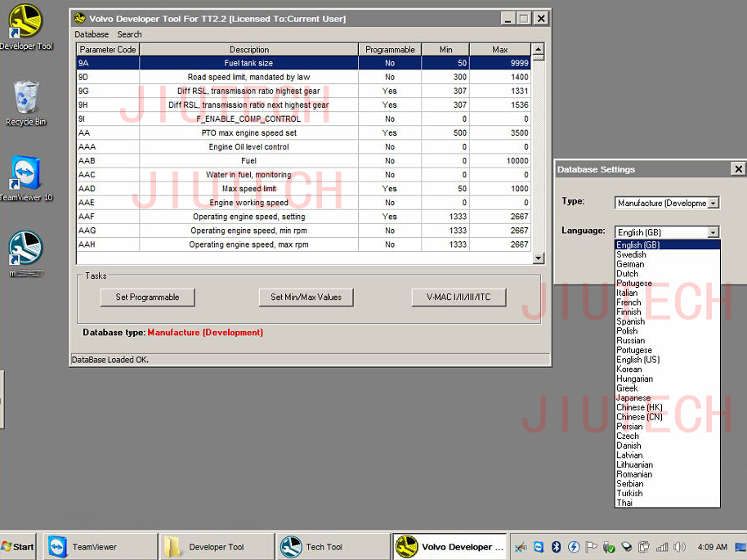Image resolution: width=747 pixels, height=560 pixels.
Task: Click parameter code 'AAH' cell
Action: tap(108, 244)
